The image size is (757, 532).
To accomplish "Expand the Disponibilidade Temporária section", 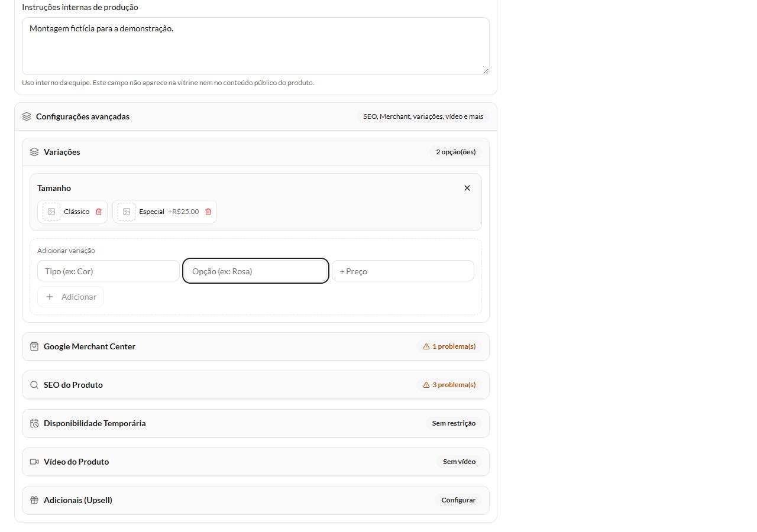I will coord(255,423).
